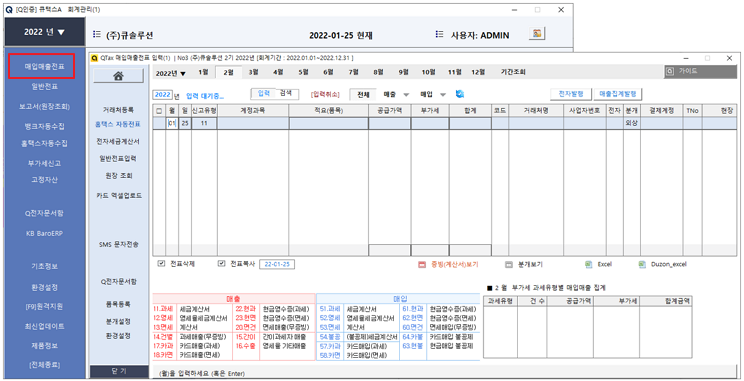744x381 pixels.
Task: Open 거래처등록 in the QTax side menu
Action: pos(118,110)
